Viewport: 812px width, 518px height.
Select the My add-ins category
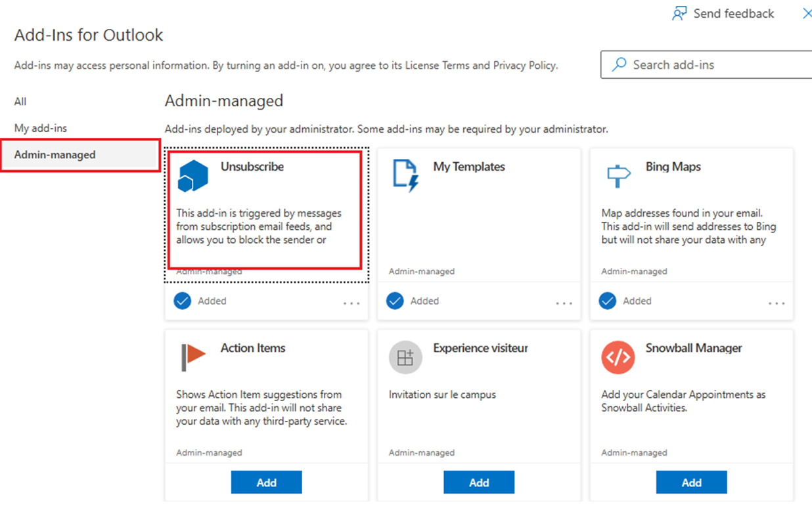click(40, 128)
